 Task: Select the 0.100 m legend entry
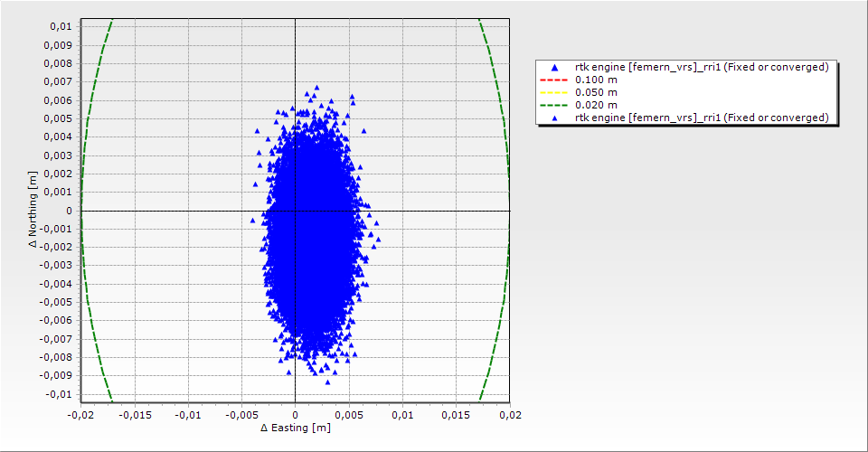click(596, 80)
